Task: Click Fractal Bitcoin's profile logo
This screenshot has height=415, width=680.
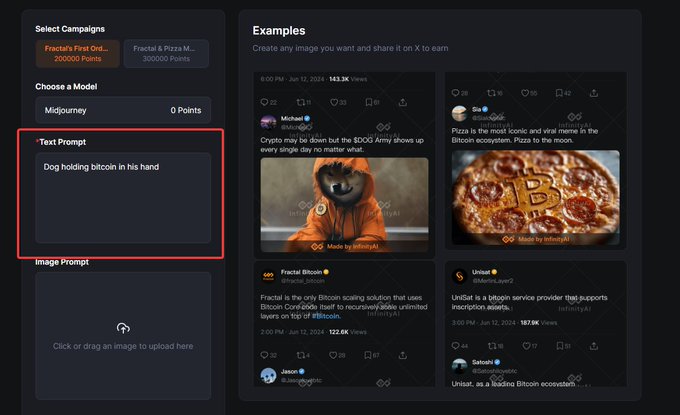Action: point(268,276)
